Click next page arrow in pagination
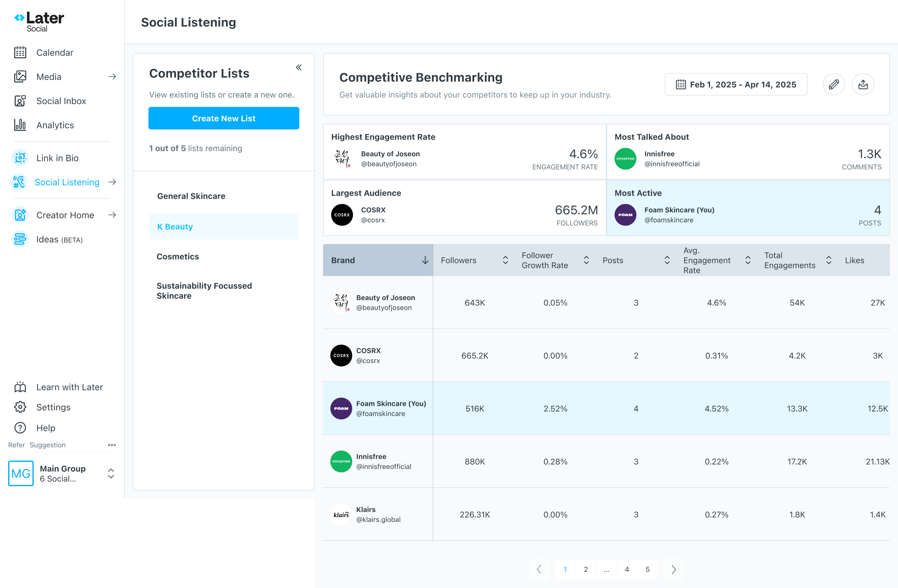Viewport: 898px width, 588px height. (x=673, y=569)
